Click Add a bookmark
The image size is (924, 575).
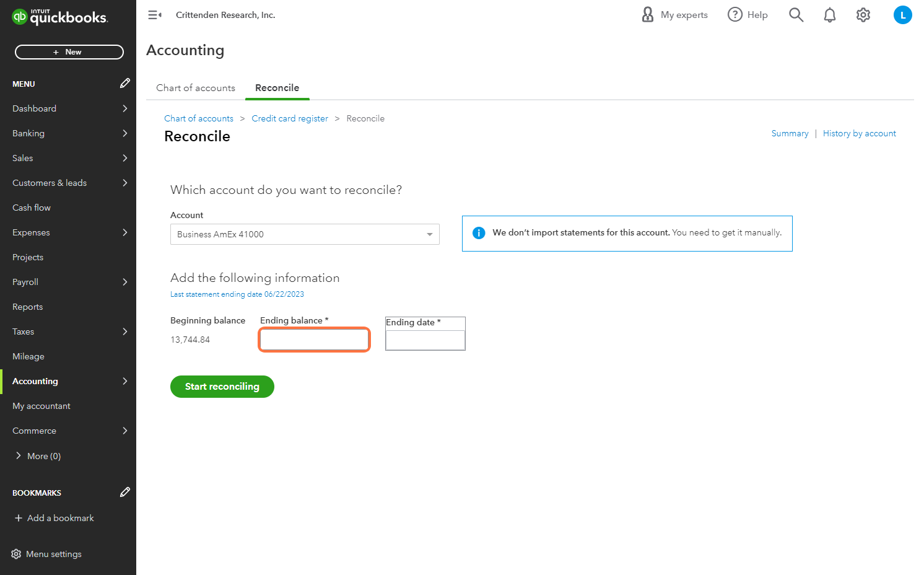(x=61, y=518)
